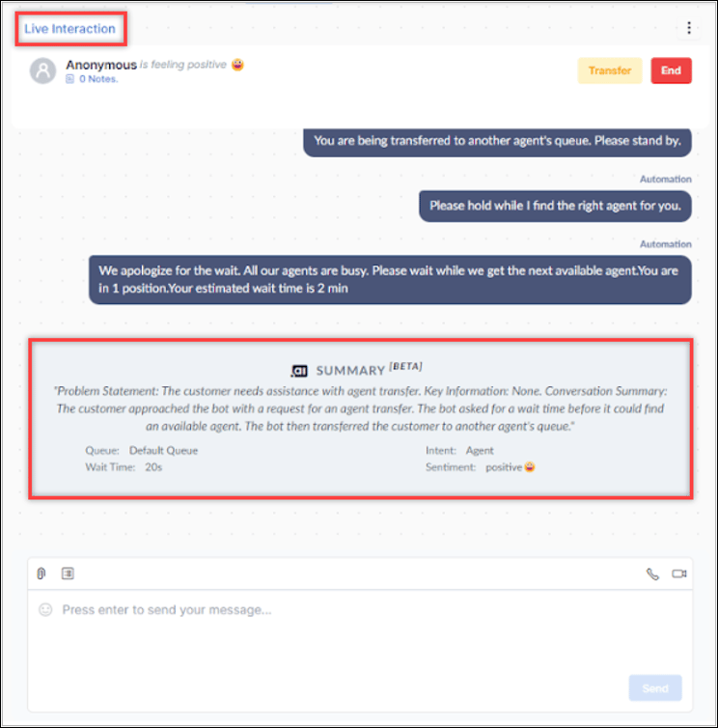Click the notes icon beside 0 Notes
This screenshot has height=728, width=718.
click(69, 79)
